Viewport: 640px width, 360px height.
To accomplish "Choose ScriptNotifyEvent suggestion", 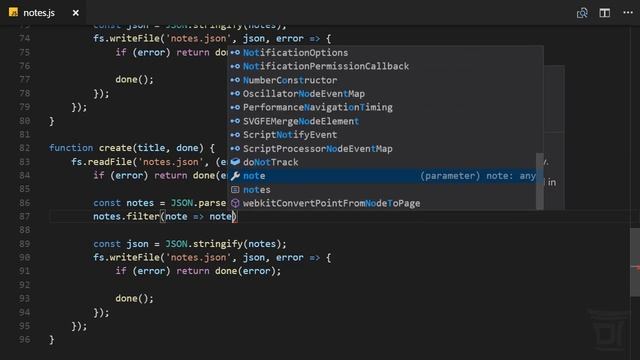I will click(x=385, y=135).
